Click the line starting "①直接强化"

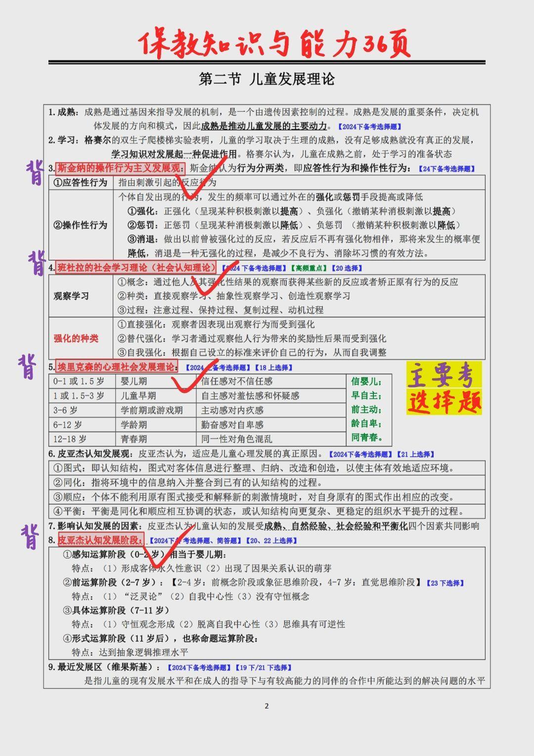tap(216, 325)
